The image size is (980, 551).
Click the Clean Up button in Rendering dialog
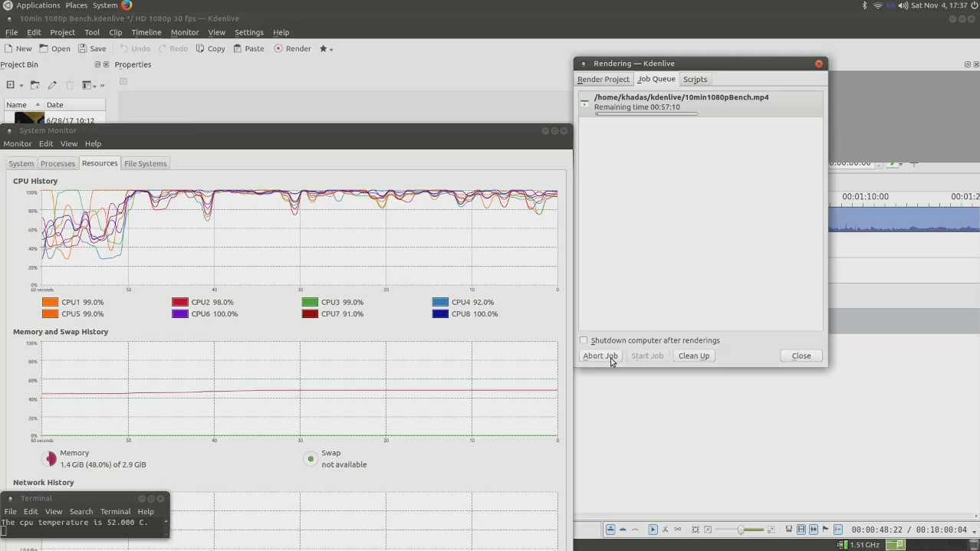click(693, 356)
